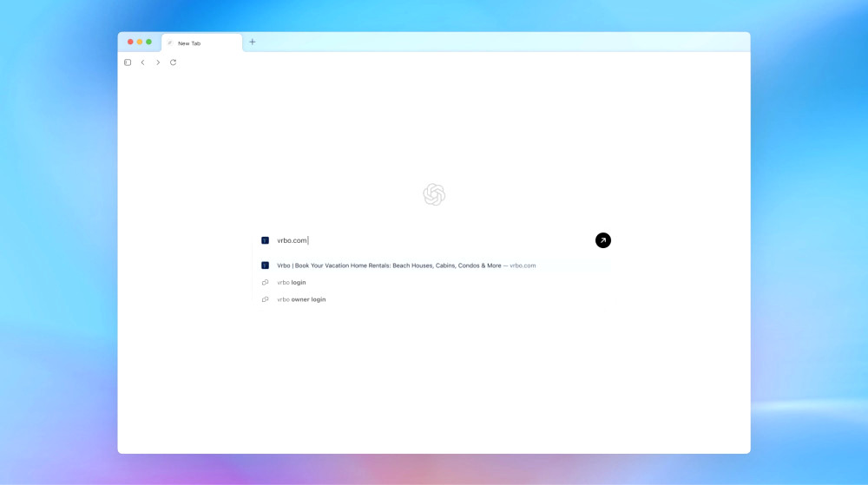This screenshot has height=485, width=868.
Task: Go forward using the forward arrow
Action: tap(158, 62)
